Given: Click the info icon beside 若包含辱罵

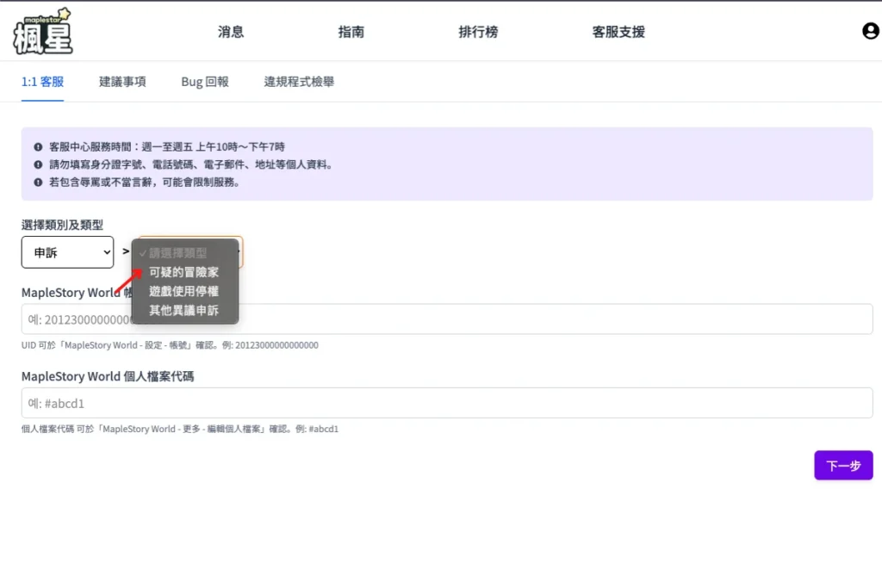Looking at the screenshot, I should tap(38, 183).
